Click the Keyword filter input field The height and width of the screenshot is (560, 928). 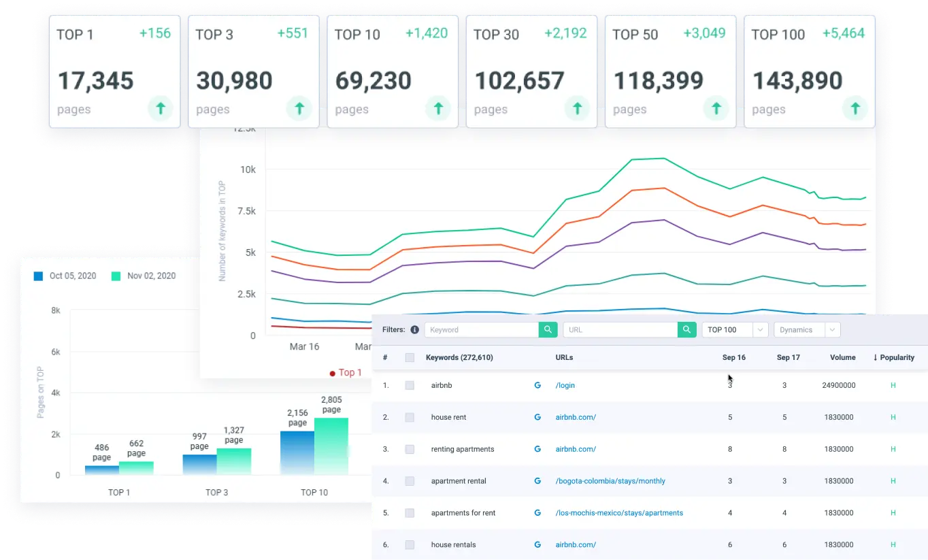[482, 330]
